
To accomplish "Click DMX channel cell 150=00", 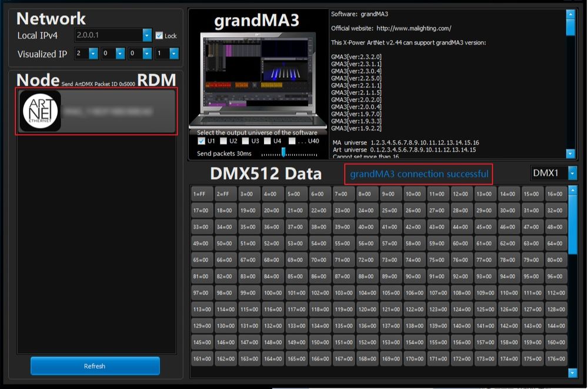I will (x=320, y=343).
